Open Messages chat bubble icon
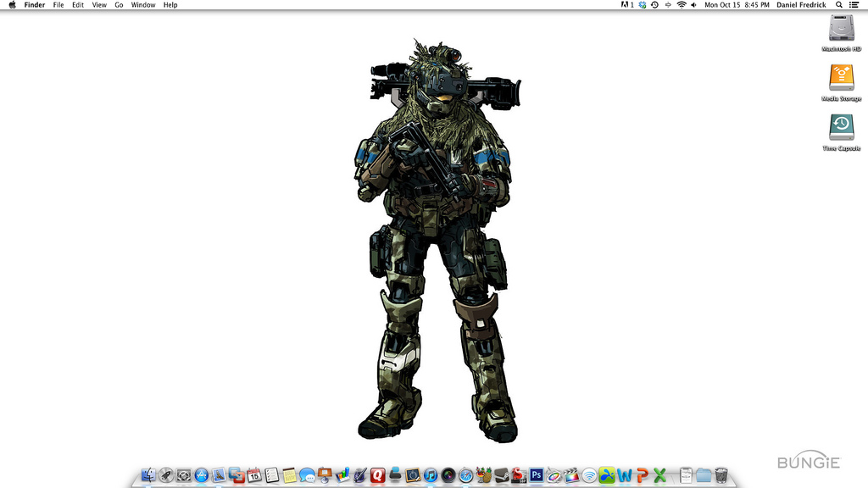Screen dimensions: 868x488 (x=307, y=474)
